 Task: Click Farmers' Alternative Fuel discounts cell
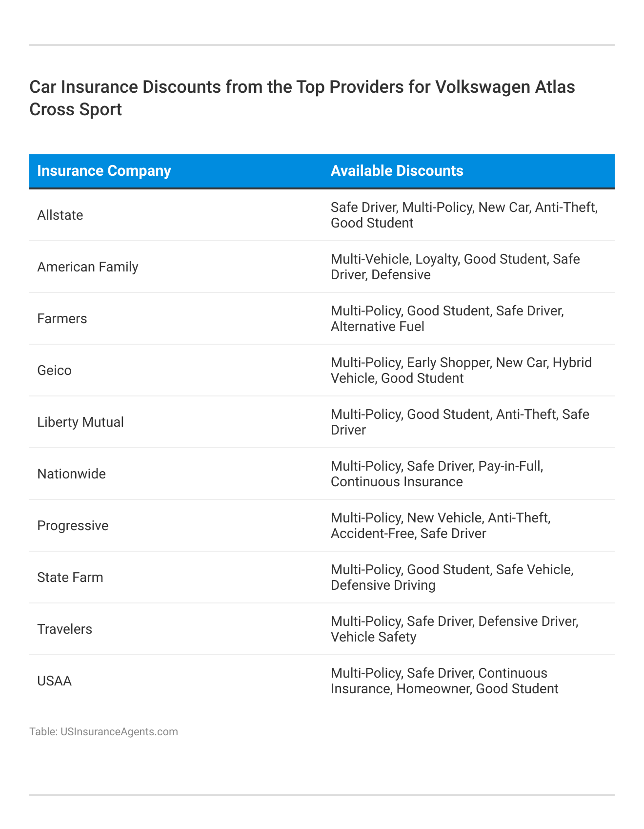pyautogui.click(x=447, y=319)
